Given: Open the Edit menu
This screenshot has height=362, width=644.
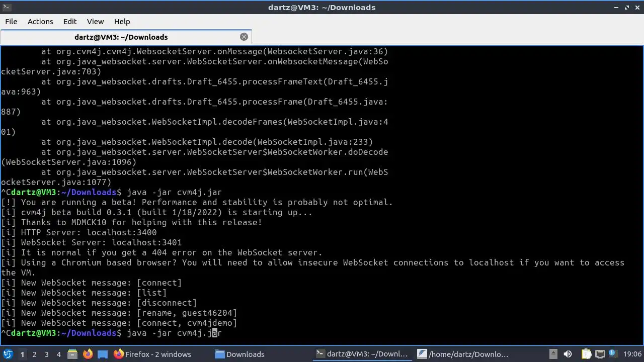Looking at the screenshot, I should point(70,22).
